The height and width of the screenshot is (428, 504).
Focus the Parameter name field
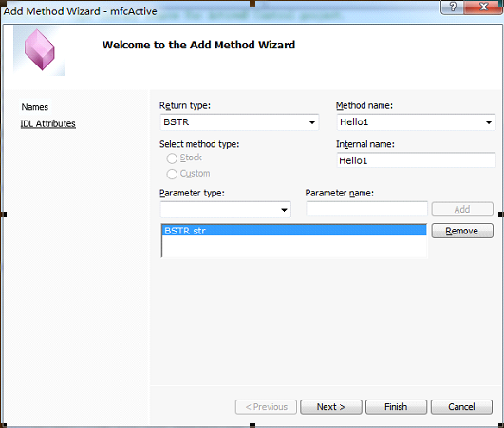tap(366, 209)
